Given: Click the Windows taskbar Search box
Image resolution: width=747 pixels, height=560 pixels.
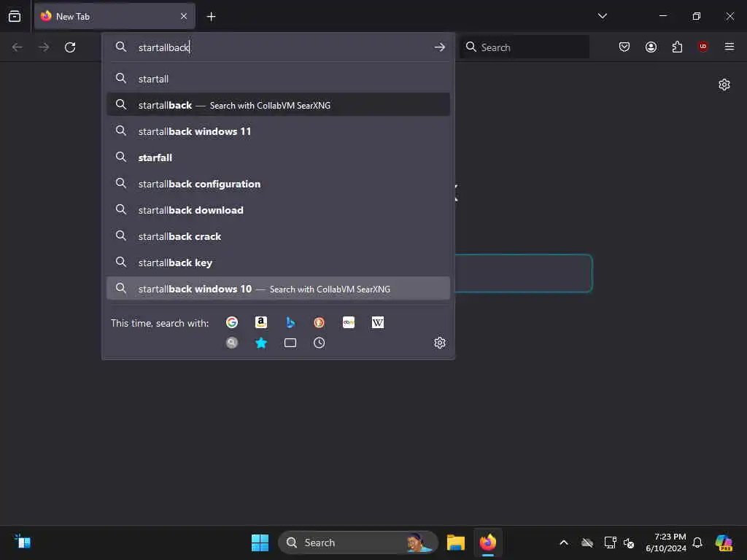Looking at the screenshot, I should pos(357,542).
